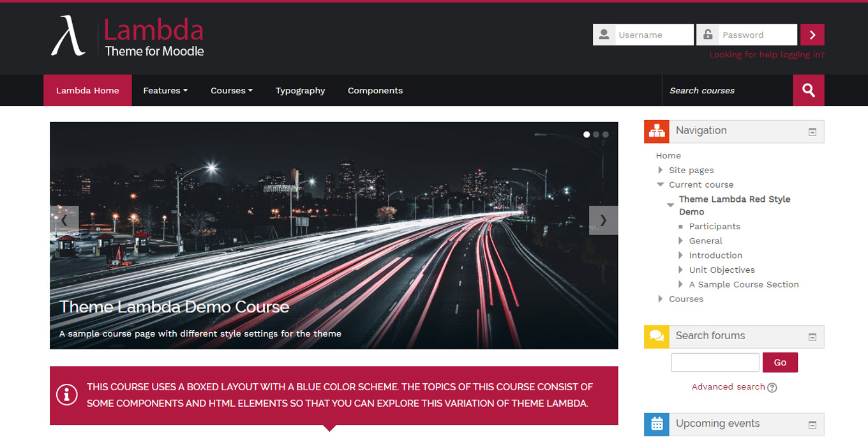Click the Upcoming events calendar icon
The image size is (868, 442).
coord(655,424)
